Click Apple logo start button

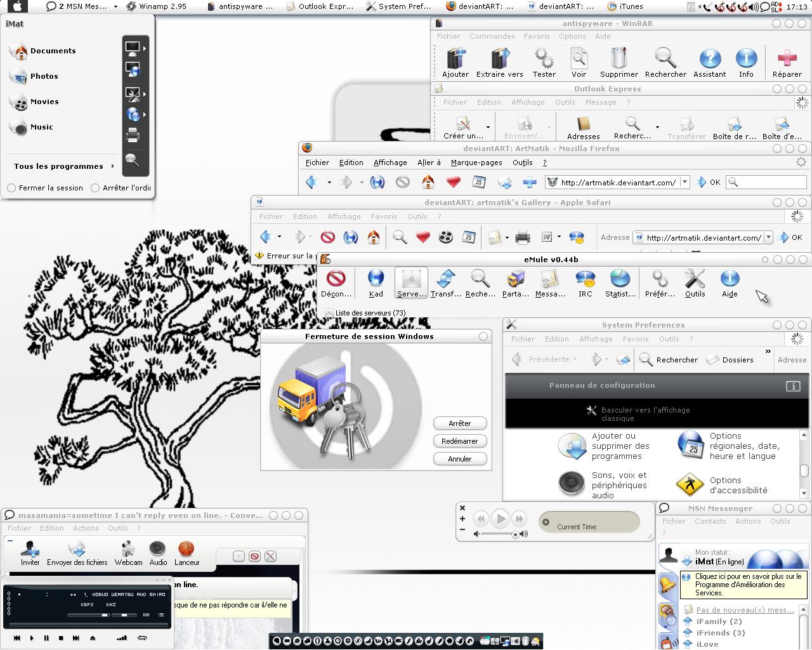coord(17,6)
